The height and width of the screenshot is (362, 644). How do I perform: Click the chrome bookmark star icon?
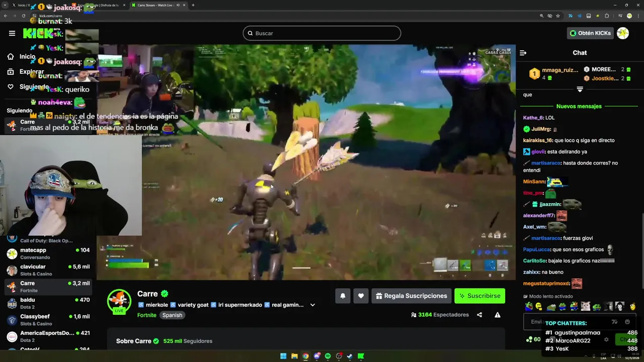click(x=558, y=16)
